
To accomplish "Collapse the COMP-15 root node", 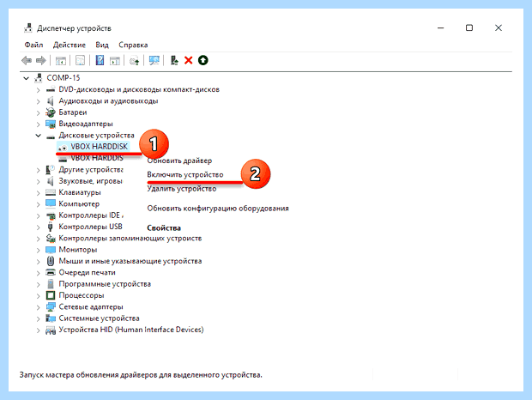I will pos(26,78).
